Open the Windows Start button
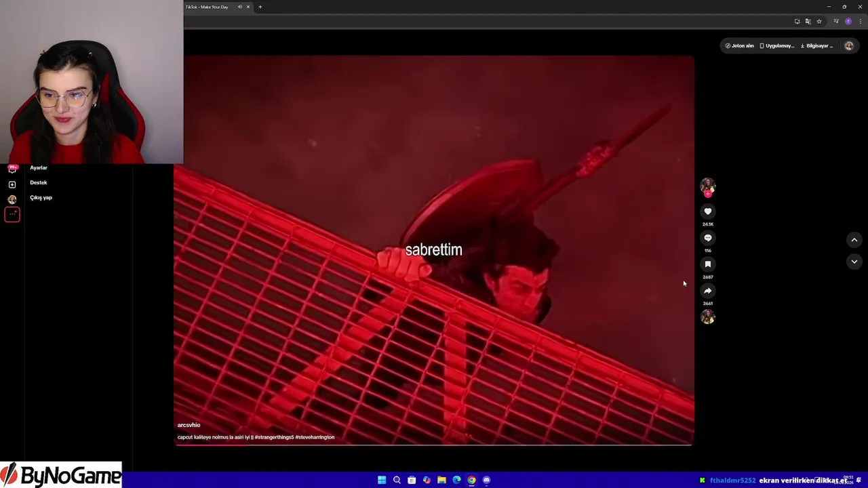This screenshot has width=868, height=488. coord(382,480)
